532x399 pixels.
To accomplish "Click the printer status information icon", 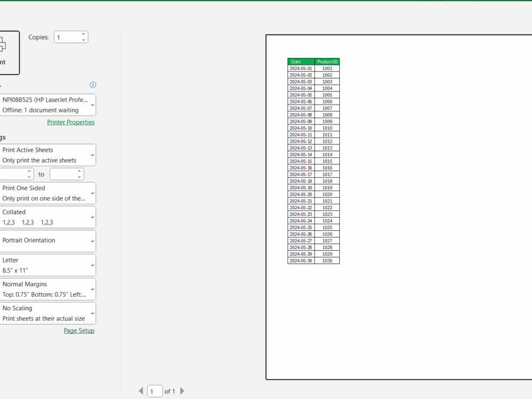I will click(x=92, y=85).
